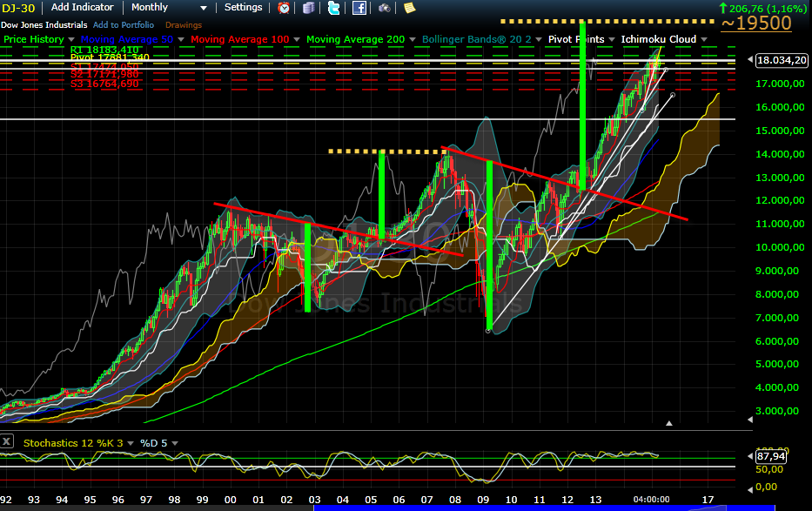Select the Moving Average 50 label

click(127, 39)
